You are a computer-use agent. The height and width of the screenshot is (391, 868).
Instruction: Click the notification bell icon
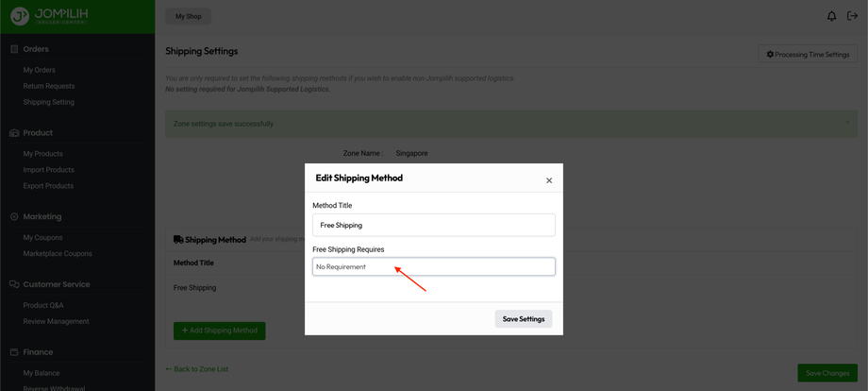pyautogui.click(x=831, y=16)
